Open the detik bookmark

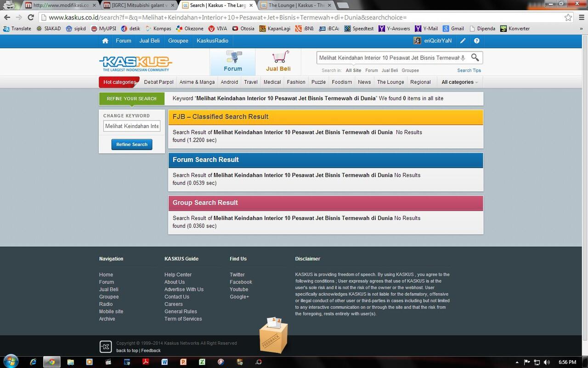coord(130,29)
